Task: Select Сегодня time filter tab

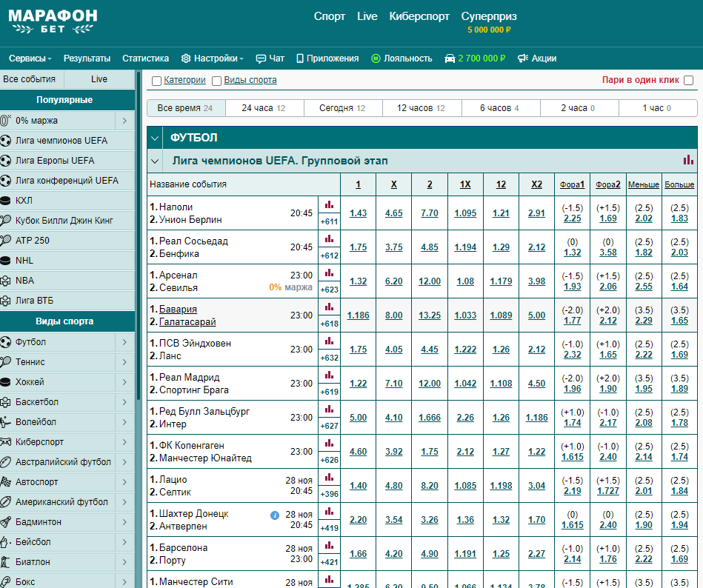Action: click(x=343, y=108)
